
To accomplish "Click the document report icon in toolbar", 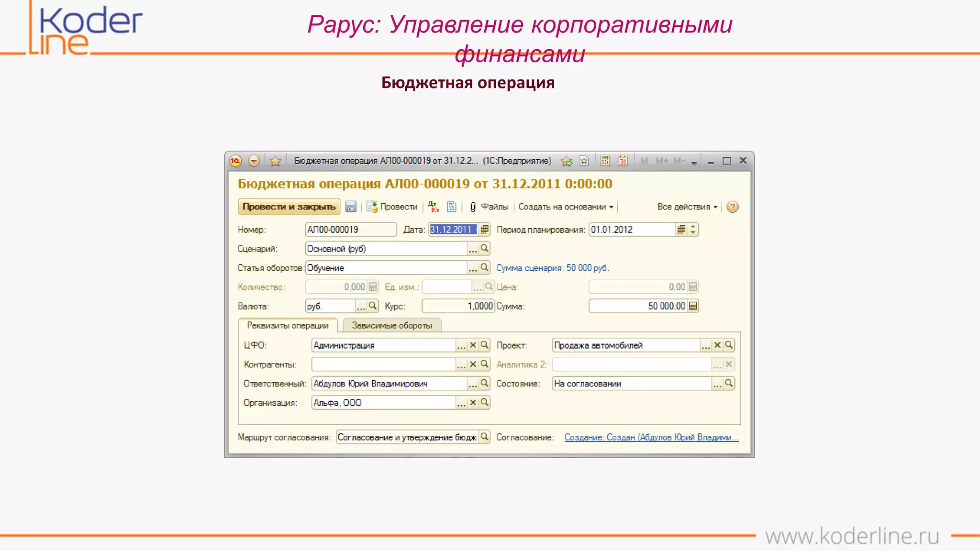I will (x=451, y=207).
